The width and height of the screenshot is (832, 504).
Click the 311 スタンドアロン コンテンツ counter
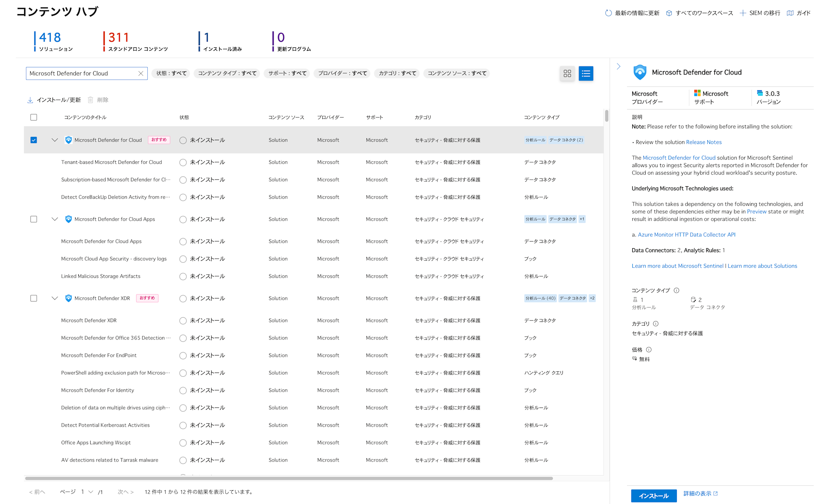[x=136, y=42]
